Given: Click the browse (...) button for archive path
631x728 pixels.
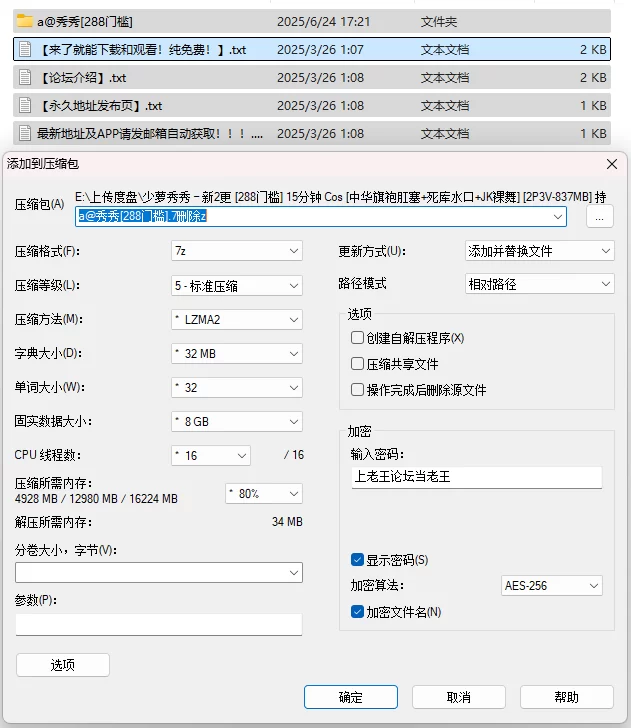Looking at the screenshot, I should [x=599, y=216].
